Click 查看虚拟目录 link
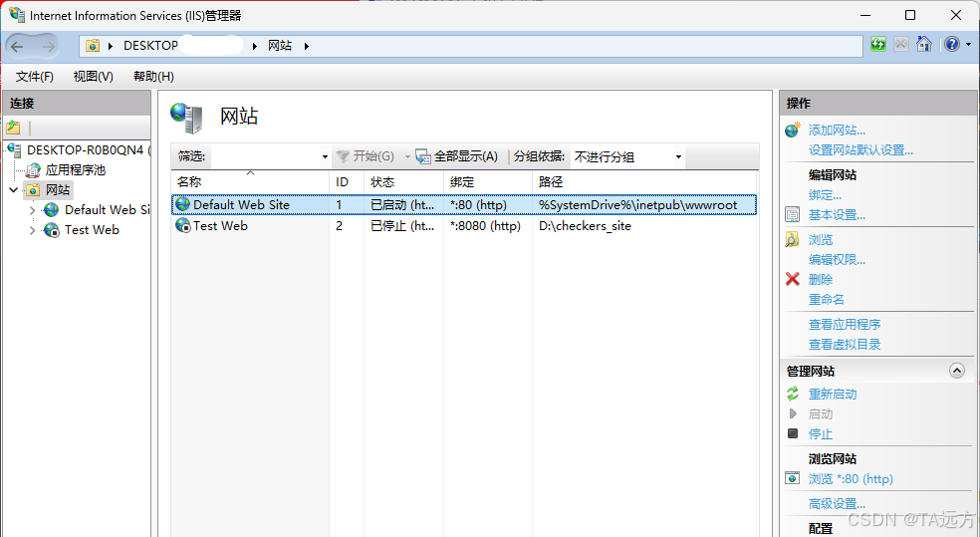Screen dimensions: 980x537 [x=845, y=345]
